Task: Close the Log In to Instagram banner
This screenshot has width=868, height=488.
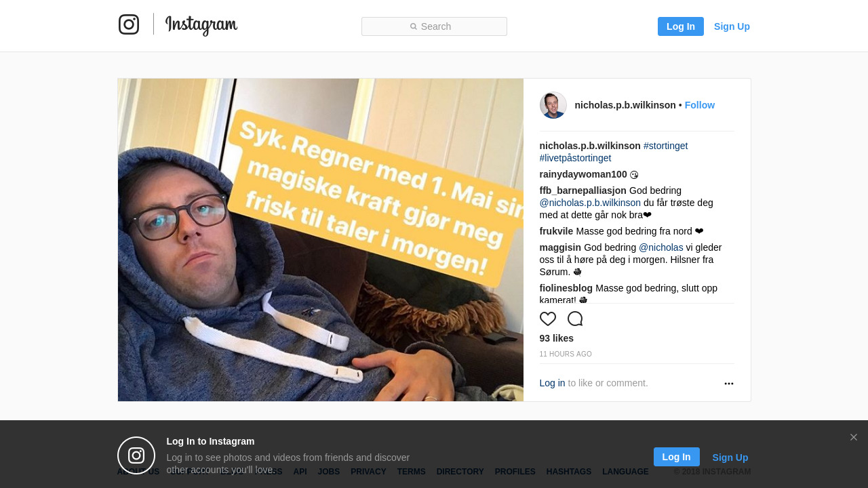Action: click(854, 437)
